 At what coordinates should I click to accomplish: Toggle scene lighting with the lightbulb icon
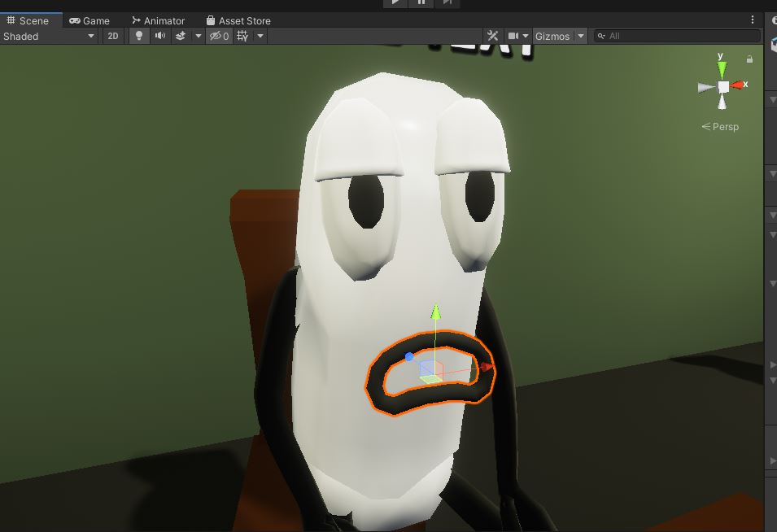(x=139, y=36)
